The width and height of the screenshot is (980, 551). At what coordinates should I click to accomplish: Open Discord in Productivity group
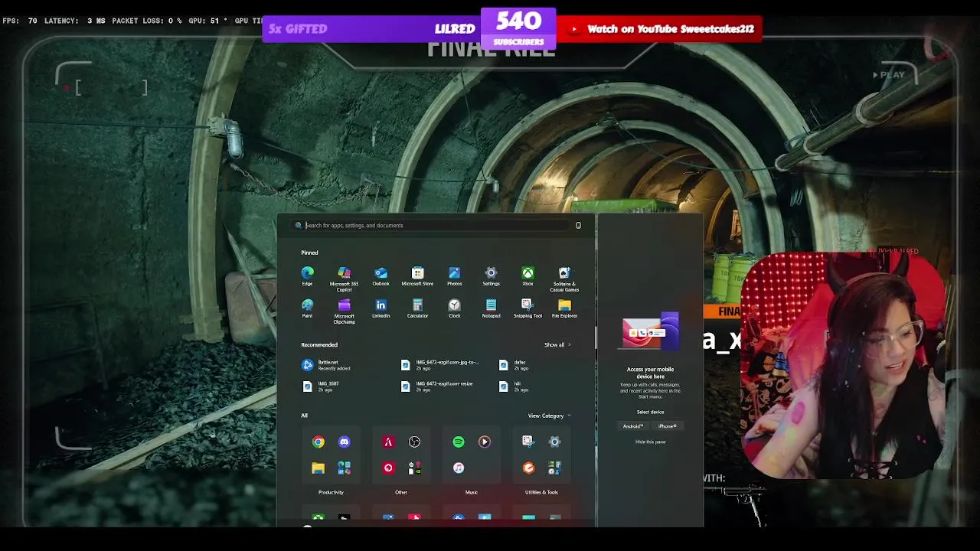(344, 442)
